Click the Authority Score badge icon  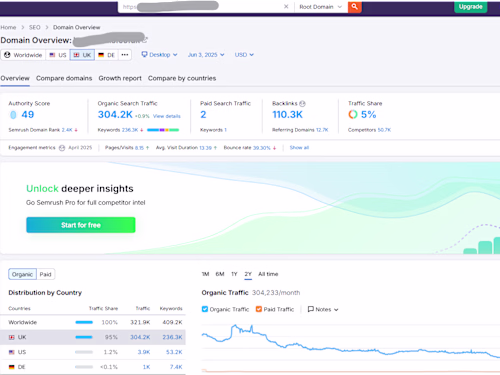point(13,115)
